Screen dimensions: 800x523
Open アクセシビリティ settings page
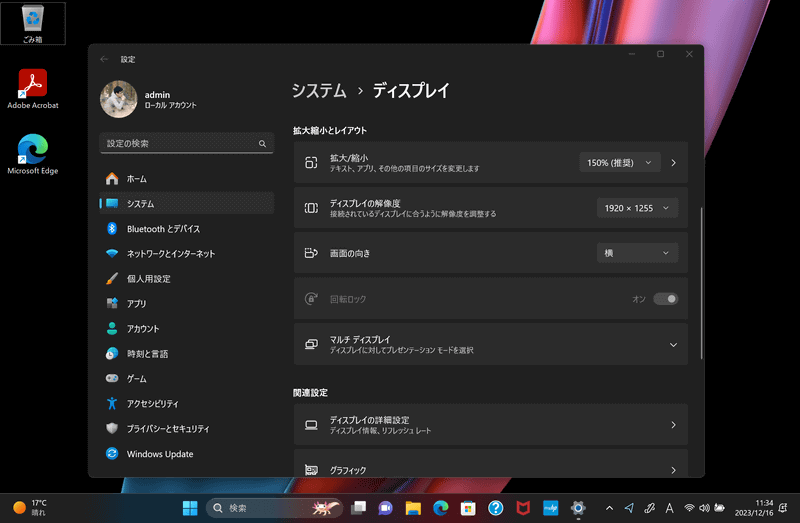click(x=187, y=404)
